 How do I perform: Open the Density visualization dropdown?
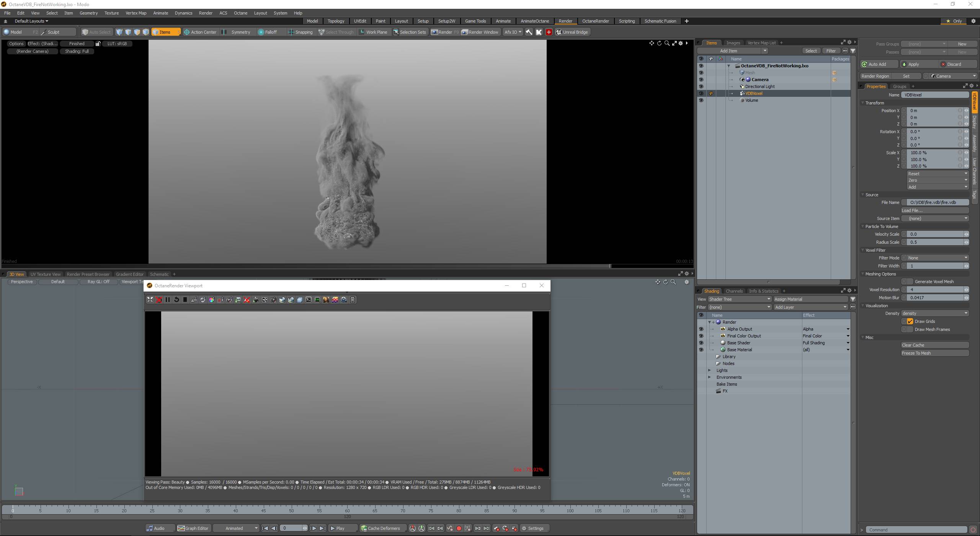click(935, 313)
